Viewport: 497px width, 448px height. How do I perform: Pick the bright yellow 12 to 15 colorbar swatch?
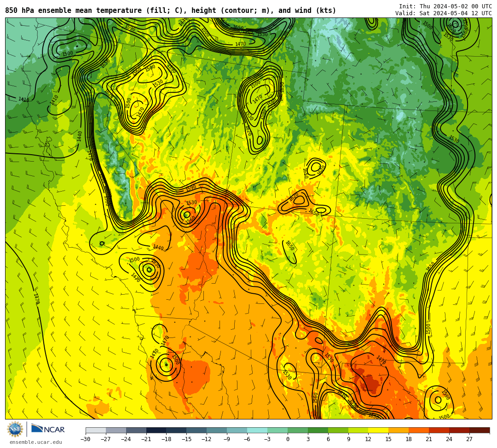click(x=379, y=430)
